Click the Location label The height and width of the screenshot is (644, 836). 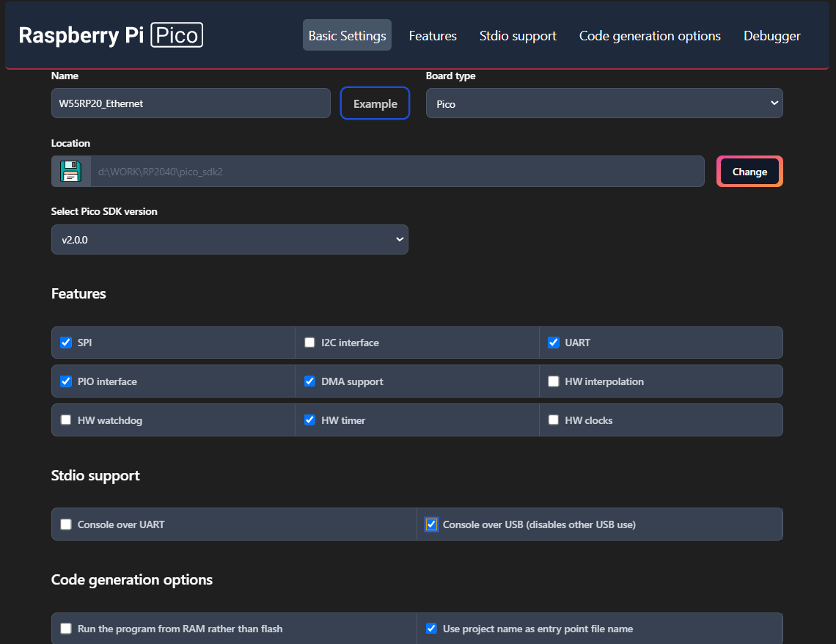click(x=70, y=143)
